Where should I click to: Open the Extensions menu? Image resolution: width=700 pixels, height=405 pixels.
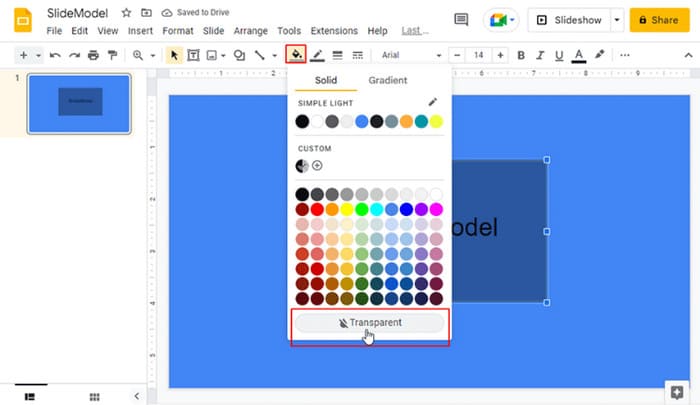pos(334,31)
